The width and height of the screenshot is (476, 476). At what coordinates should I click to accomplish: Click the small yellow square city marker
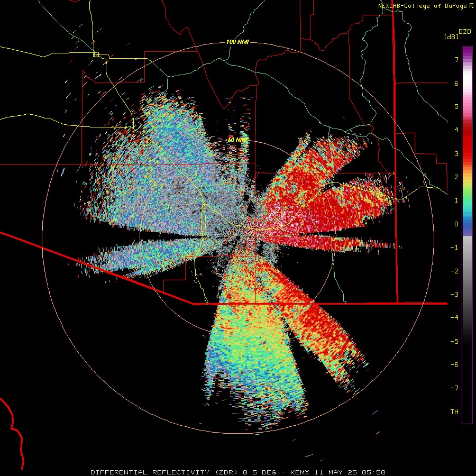tap(96, 54)
